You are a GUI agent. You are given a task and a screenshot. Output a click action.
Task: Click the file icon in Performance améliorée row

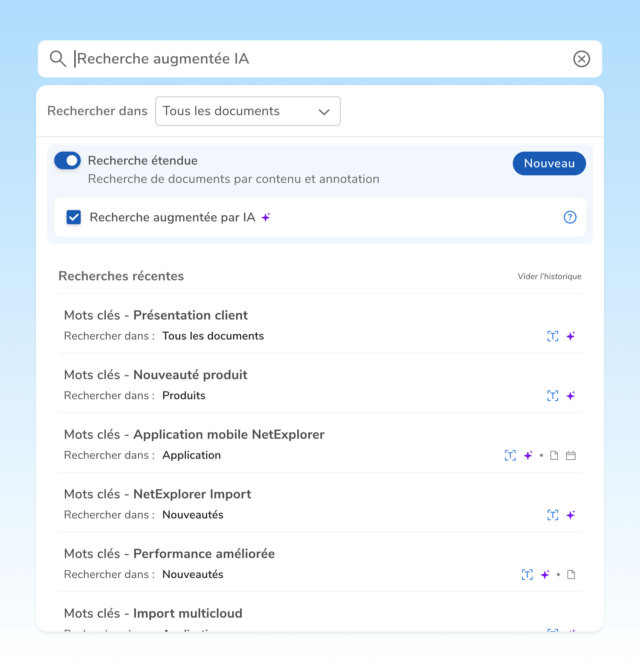pyautogui.click(x=571, y=575)
